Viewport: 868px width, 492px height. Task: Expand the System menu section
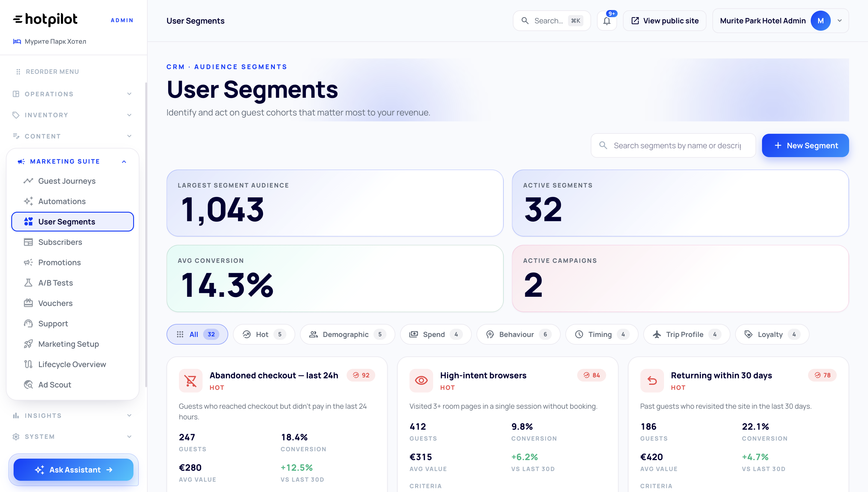[129, 436]
